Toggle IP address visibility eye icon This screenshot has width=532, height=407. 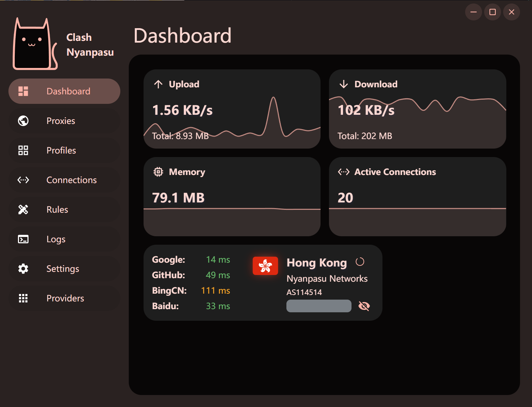[x=364, y=306]
